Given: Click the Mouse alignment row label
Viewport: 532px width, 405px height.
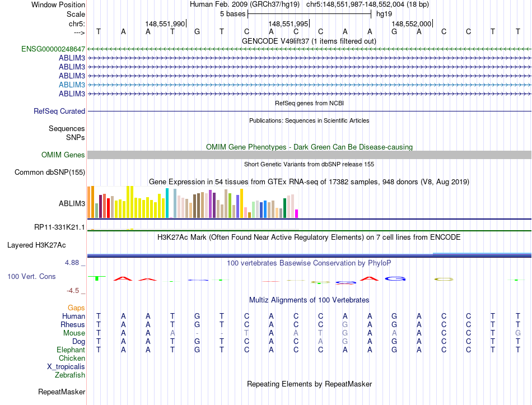Looking at the screenshot, I should (74, 333).
